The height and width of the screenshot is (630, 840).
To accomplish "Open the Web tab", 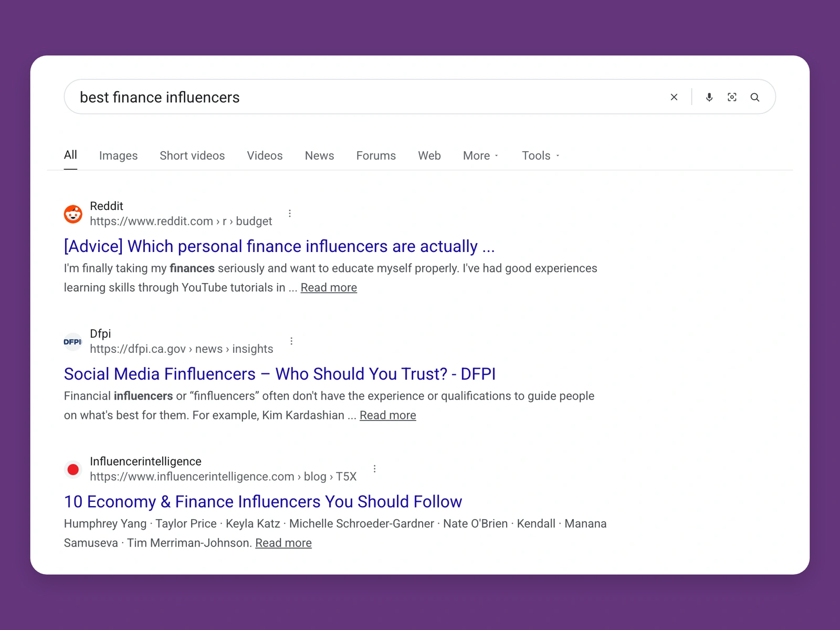I will coord(429,155).
